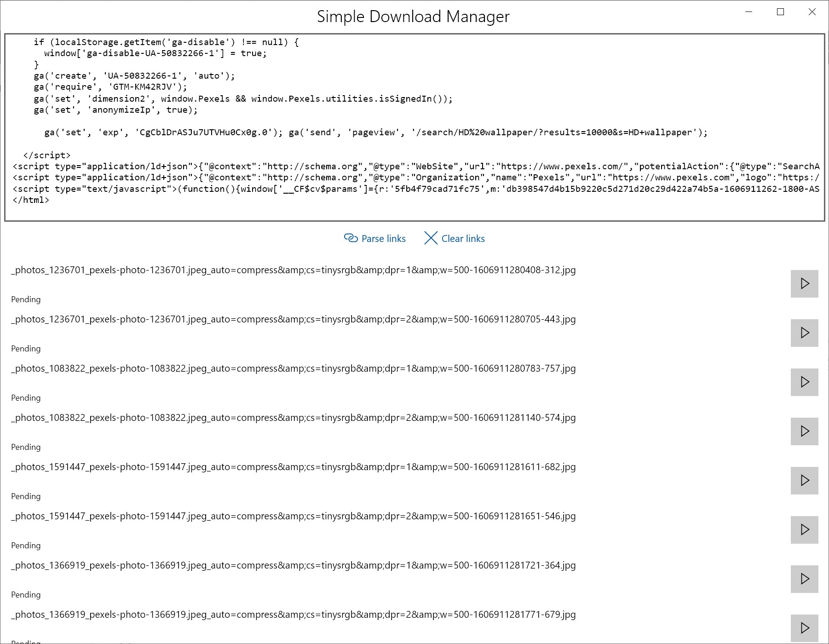Click Pending status under file 281611-682.jpg
829x644 pixels.
pos(26,496)
